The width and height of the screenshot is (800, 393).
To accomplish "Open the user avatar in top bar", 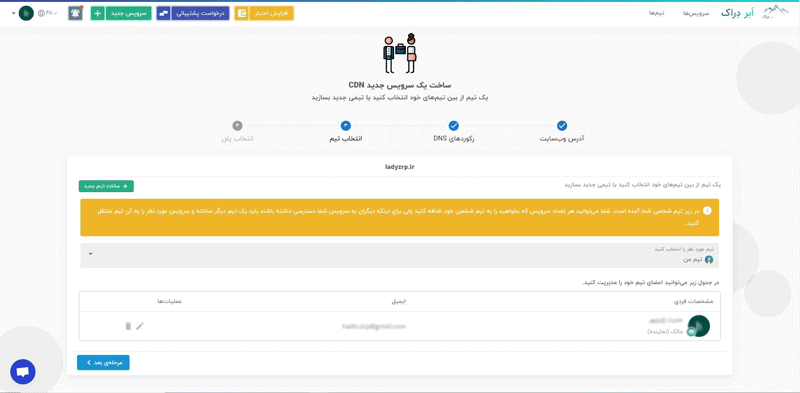I will [x=26, y=13].
